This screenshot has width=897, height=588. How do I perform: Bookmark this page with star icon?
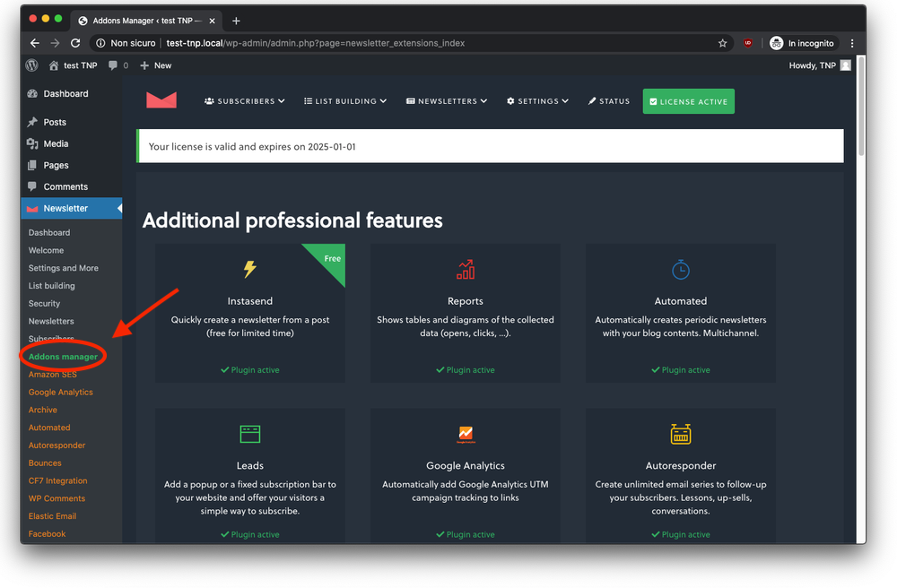pos(722,43)
